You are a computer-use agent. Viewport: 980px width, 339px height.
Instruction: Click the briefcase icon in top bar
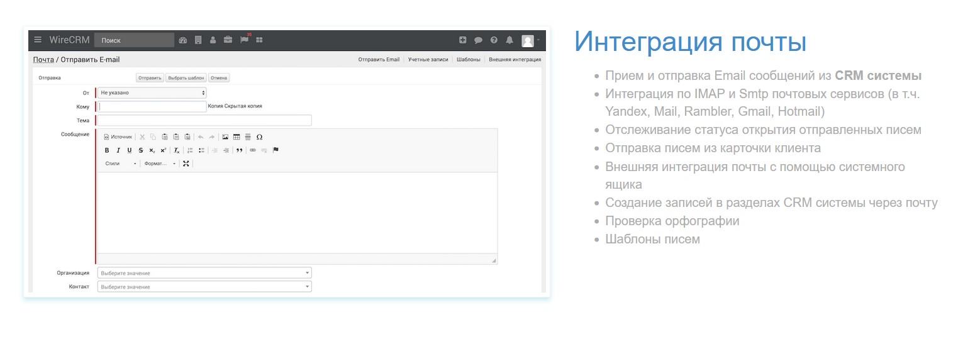pos(228,40)
